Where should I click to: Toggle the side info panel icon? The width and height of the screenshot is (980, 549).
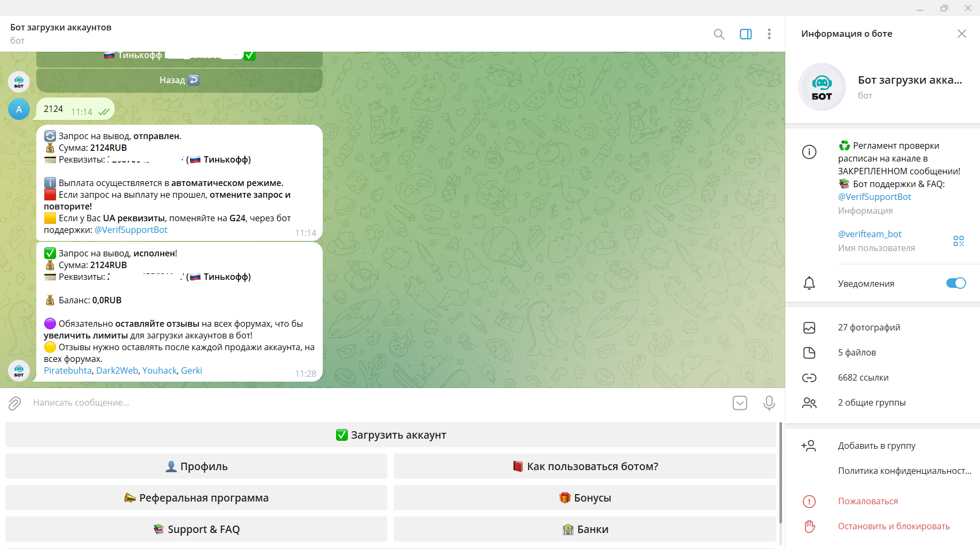pyautogui.click(x=745, y=34)
